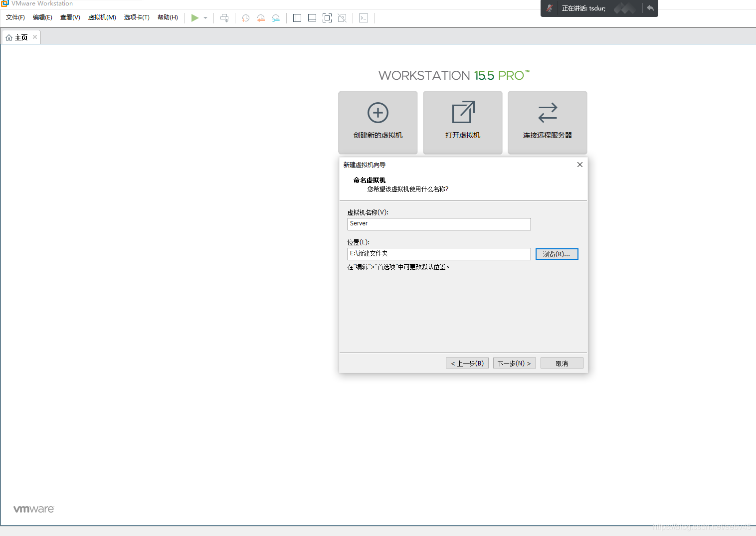Viewport: 756px width, 536px height.
Task: Click the open-VM arrow box icon
Action: (463, 112)
